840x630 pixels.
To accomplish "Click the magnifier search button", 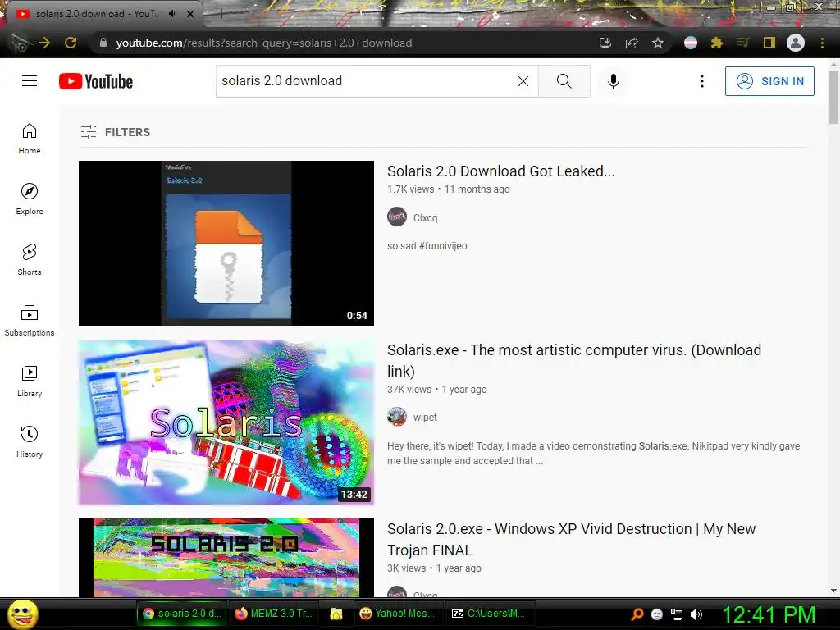I will [564, 81].
